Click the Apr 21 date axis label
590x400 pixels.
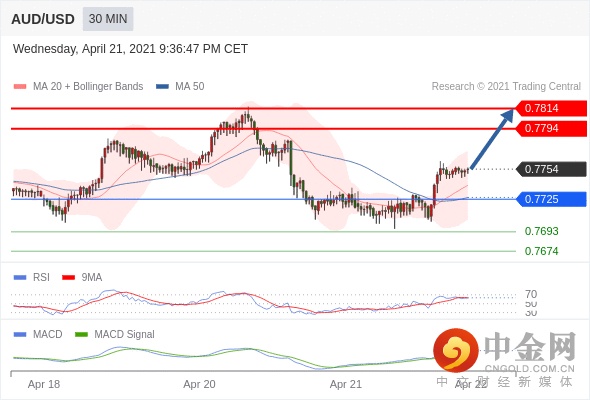346,384
